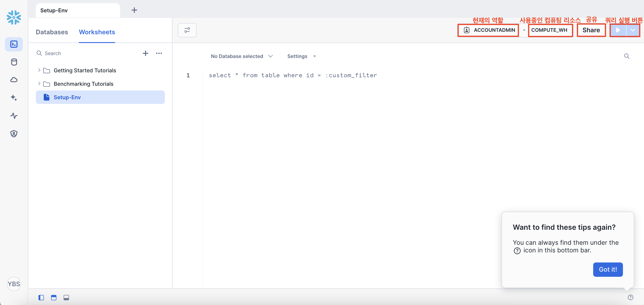Open a new worksheet tab with plus
The image size is (644, 305).
coord(134,10)
